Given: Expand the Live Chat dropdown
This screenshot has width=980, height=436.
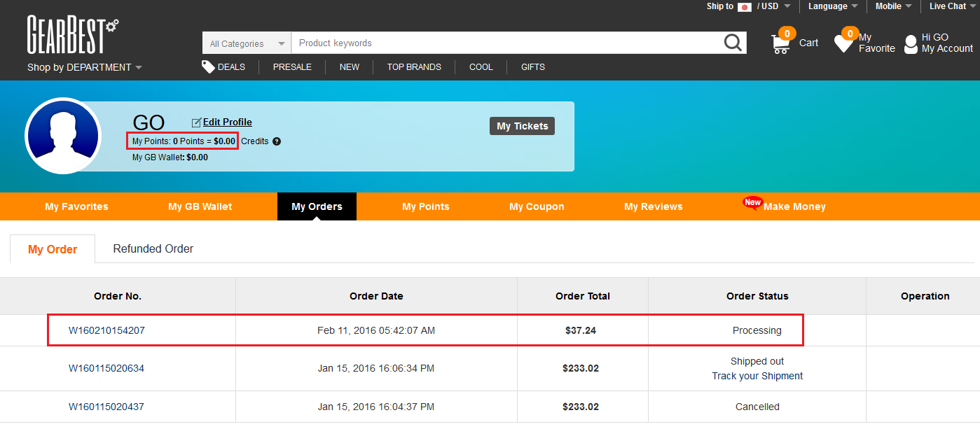Looking at the screenshot, I should point(953,6).
